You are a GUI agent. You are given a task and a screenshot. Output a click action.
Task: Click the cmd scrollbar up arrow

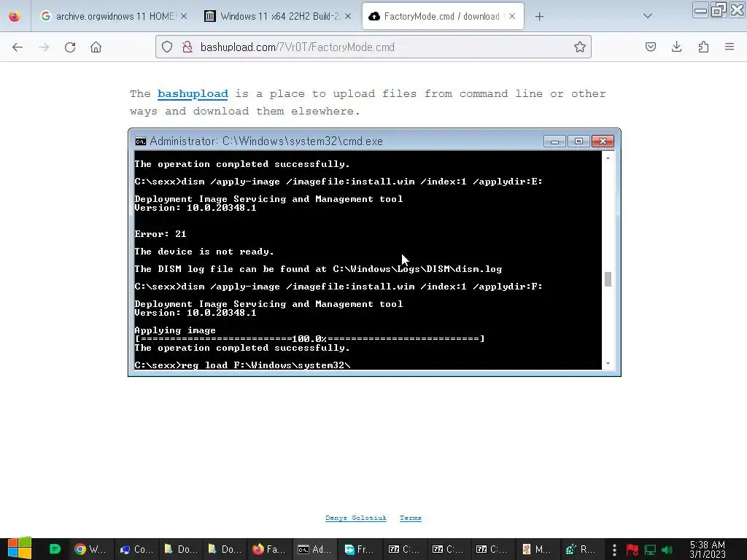pos(608,157)
